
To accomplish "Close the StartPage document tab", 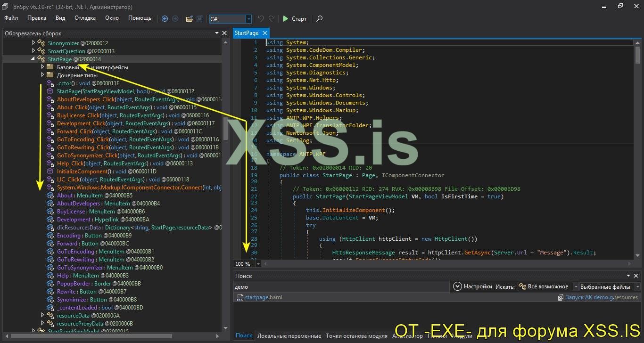I will [265, 33].
